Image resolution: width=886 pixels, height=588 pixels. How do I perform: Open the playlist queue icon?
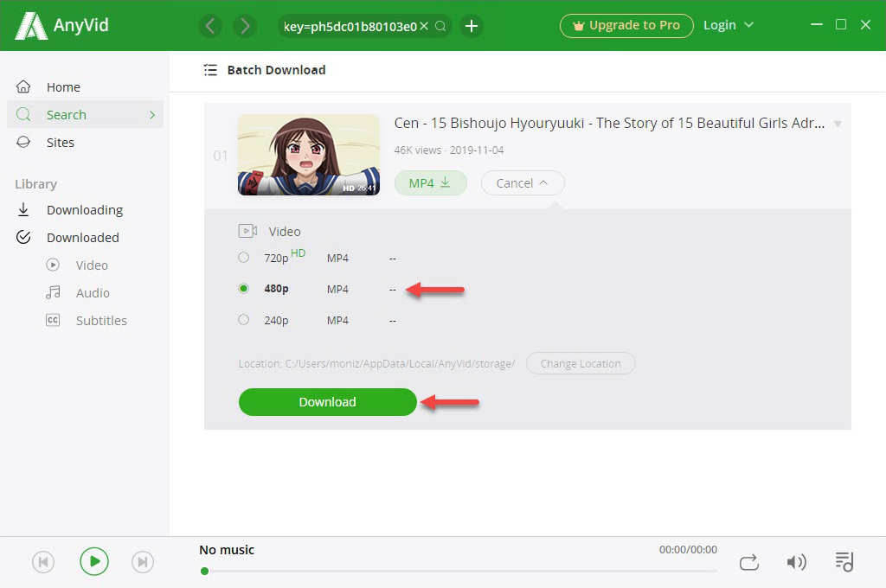[x=844, y=561]
